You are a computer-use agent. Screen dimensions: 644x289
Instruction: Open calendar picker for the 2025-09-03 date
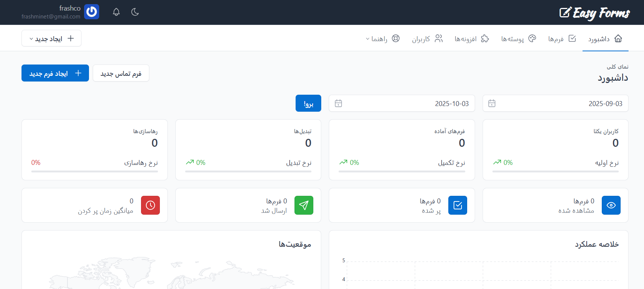click(x=492, y=103)
